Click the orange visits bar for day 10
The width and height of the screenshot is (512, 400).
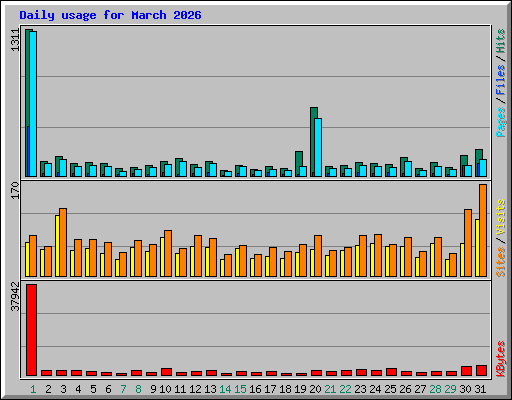[x=168, y=253]
